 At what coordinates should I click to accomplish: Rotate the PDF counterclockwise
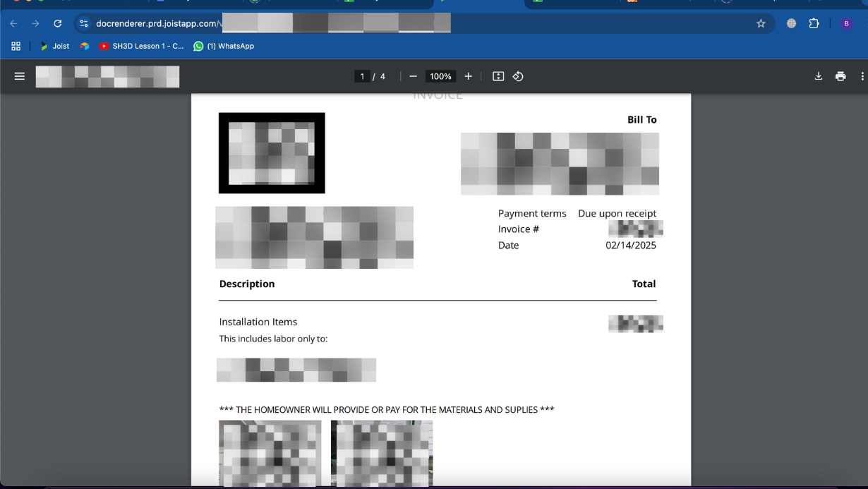(x=518, y=76)
